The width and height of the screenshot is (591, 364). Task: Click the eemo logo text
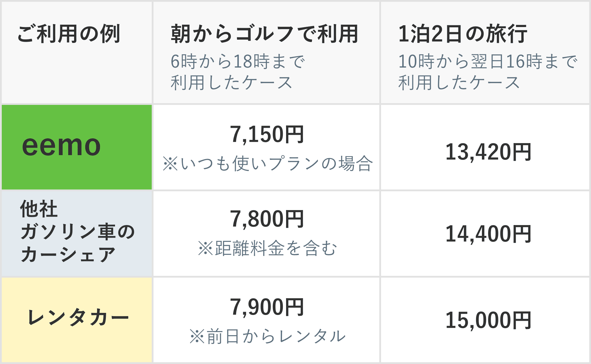[61, 146]
